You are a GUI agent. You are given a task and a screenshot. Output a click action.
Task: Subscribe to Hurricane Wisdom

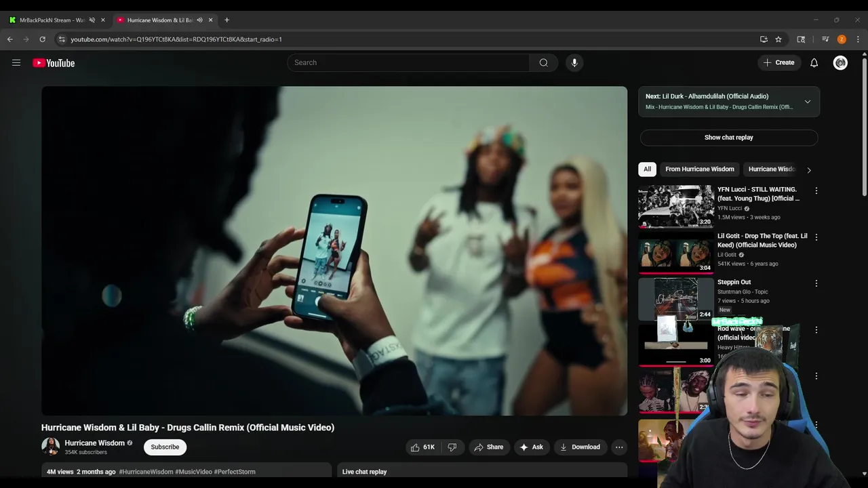coord(165,447)
